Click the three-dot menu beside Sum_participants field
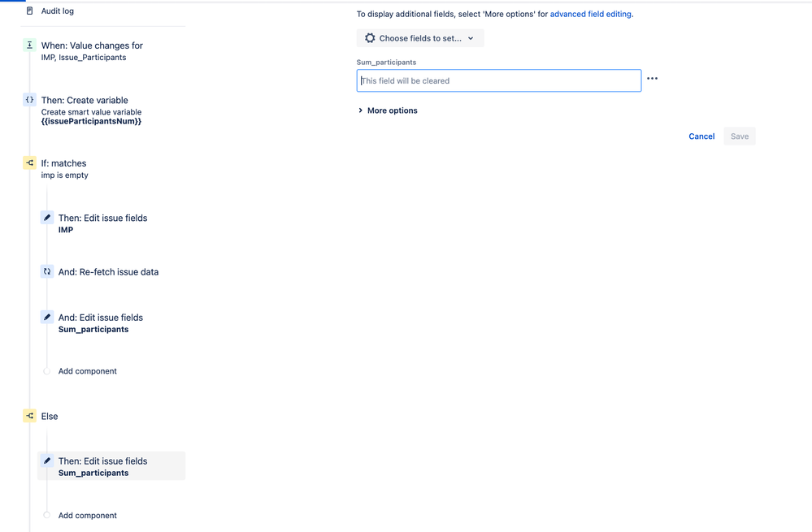 652,79
